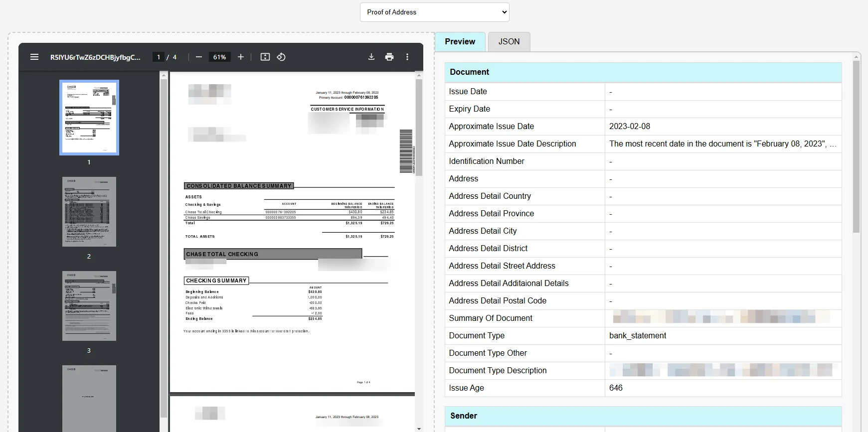
Task: Toggle the PDF sidebar hamburger menu
Action: (x=34, y=57)
